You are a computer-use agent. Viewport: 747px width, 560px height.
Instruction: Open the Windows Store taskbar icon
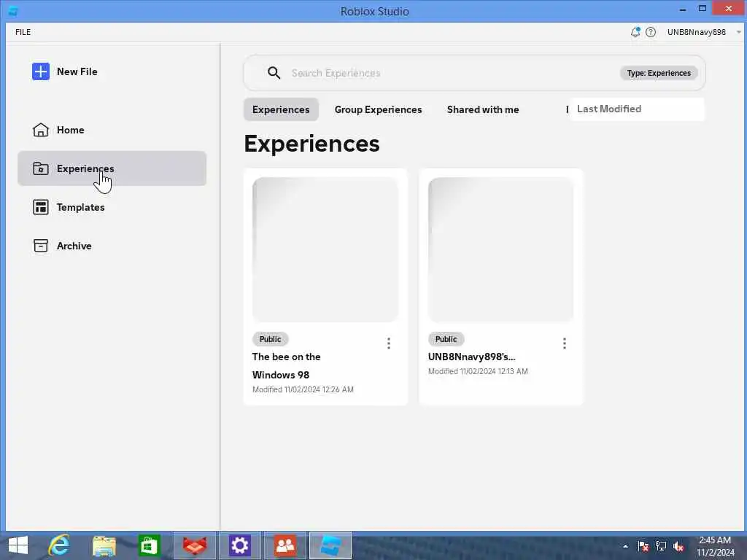(x=149, y=545)
